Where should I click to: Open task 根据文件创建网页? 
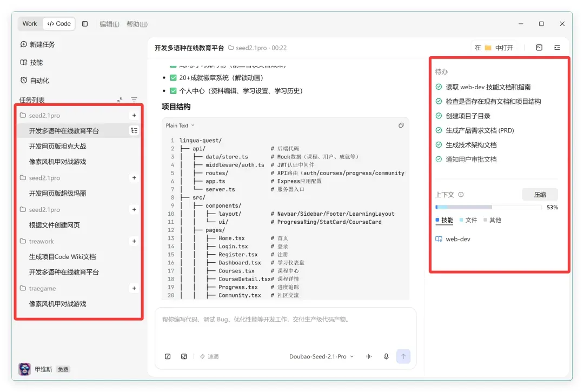pos(55,225)
